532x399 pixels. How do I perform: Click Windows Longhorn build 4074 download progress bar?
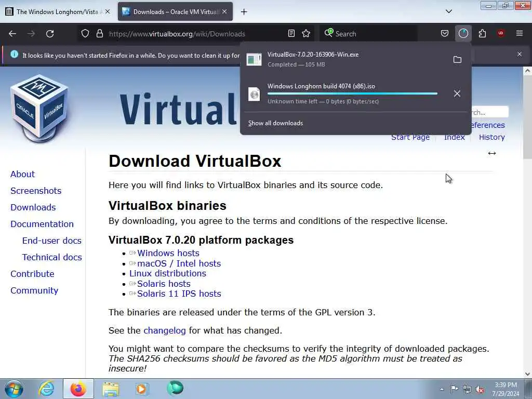pos(352,94)
